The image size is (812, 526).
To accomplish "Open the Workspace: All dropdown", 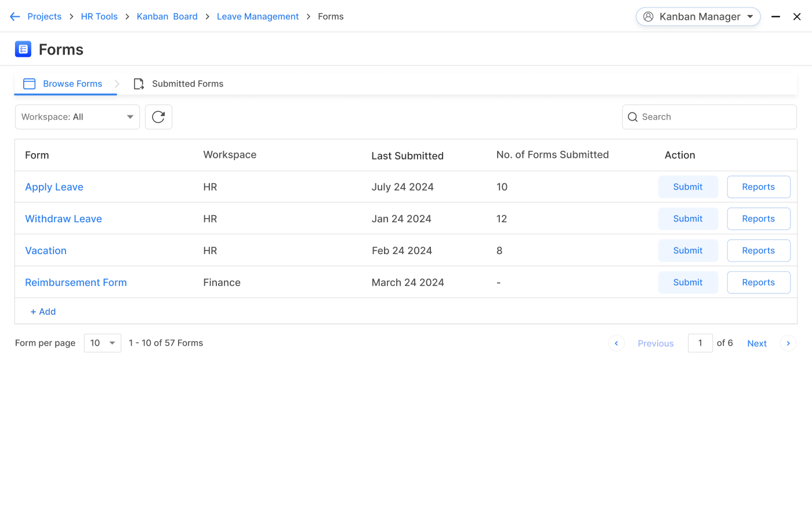I will (77, 117).
